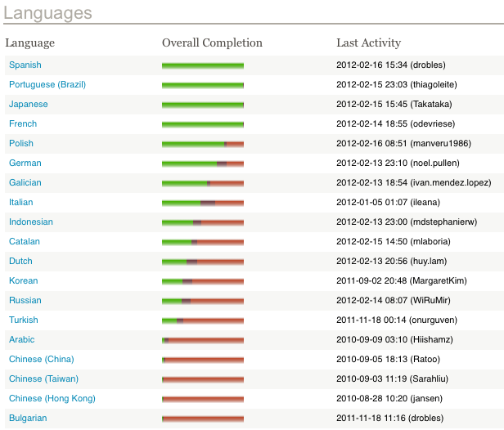Select '2011-09-02 20:48 (MargaretKim)' activity text
The image size is (504, 430).
(x=402, y=280)
